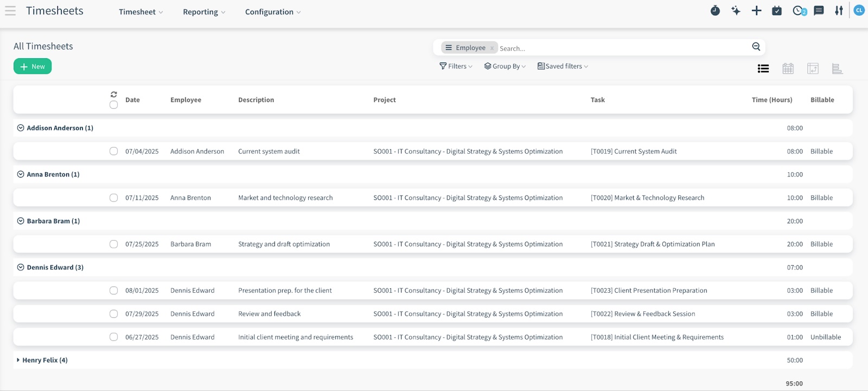Open the calendar-check activities icon

pyautogui.click(x=777, y=11)
